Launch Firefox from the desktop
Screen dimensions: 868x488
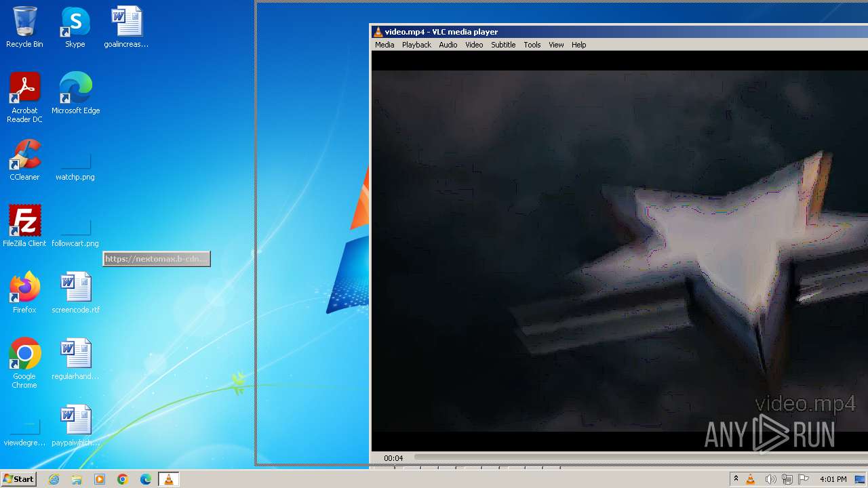coord(24,293)
